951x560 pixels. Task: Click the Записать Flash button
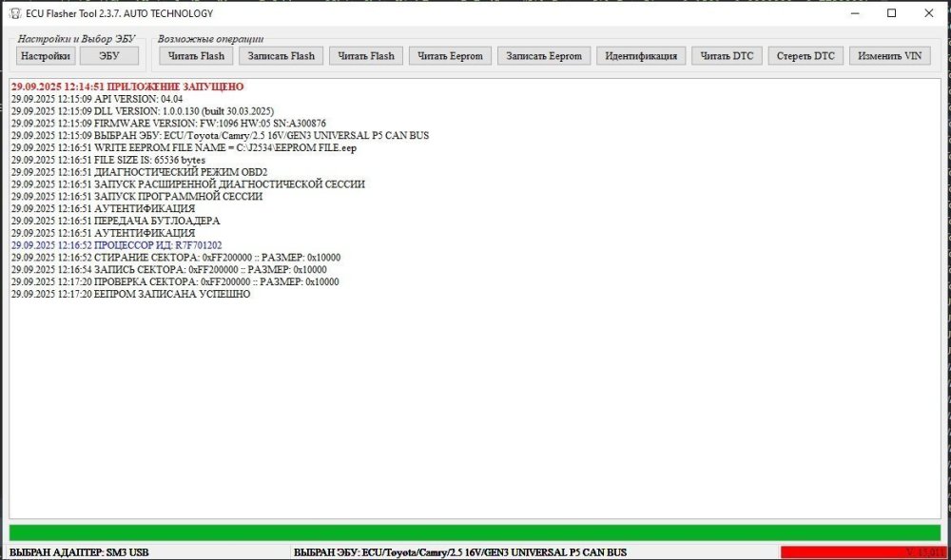[x=281, y=56]
